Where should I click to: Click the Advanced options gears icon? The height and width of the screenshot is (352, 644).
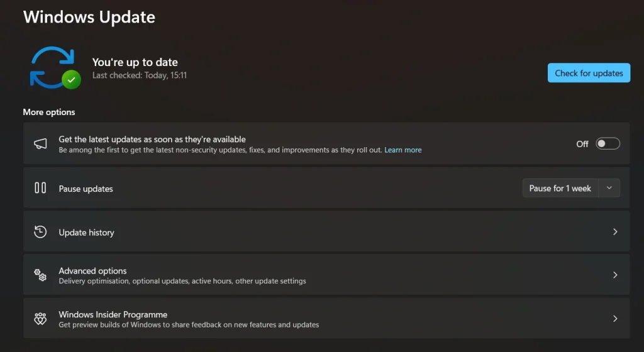click(x=40, y=275)
